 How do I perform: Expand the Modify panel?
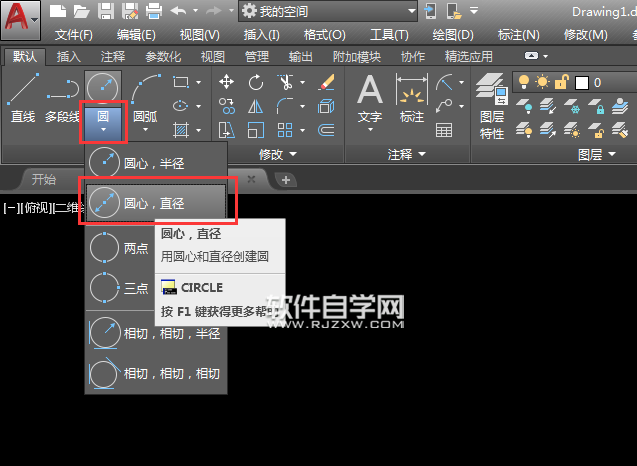[277, 154]
